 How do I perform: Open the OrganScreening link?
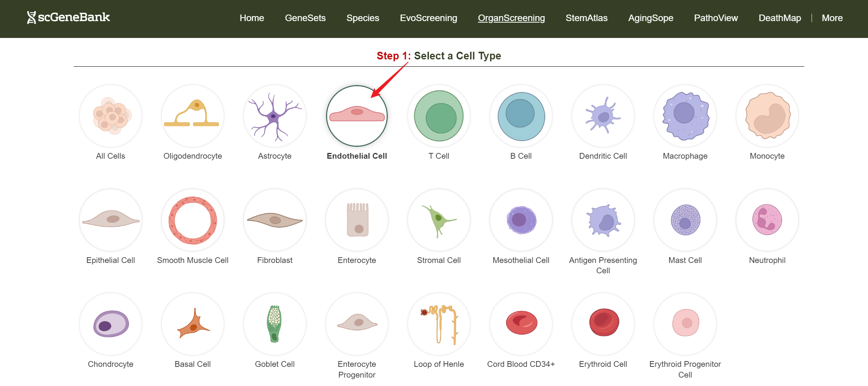point(511,18)
